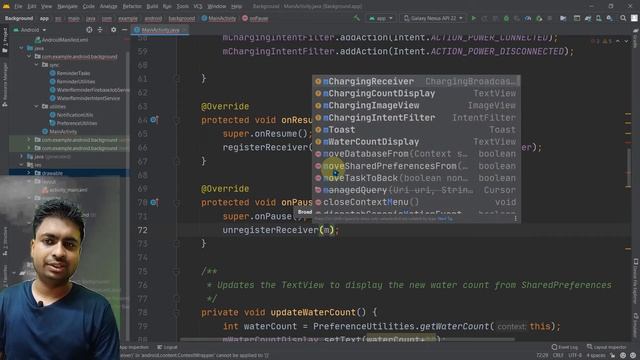The image size is (640, 360).
Task: Open the VCS menu
Action: (x=198, y=7)
